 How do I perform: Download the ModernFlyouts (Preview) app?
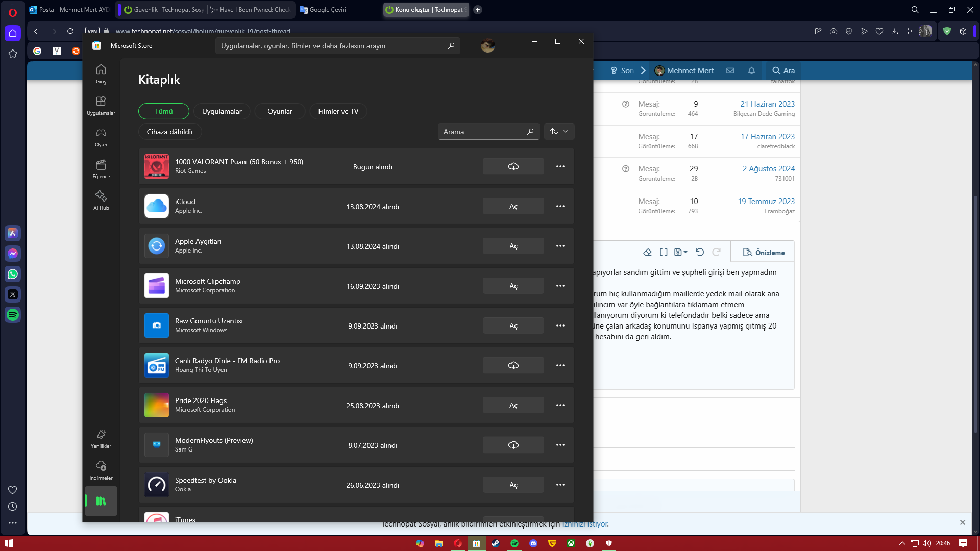point(513,445)
